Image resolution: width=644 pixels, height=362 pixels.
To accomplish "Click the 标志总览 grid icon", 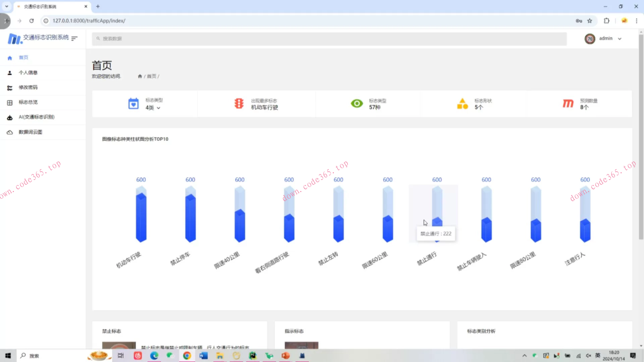I will click(x=10, y=103).
